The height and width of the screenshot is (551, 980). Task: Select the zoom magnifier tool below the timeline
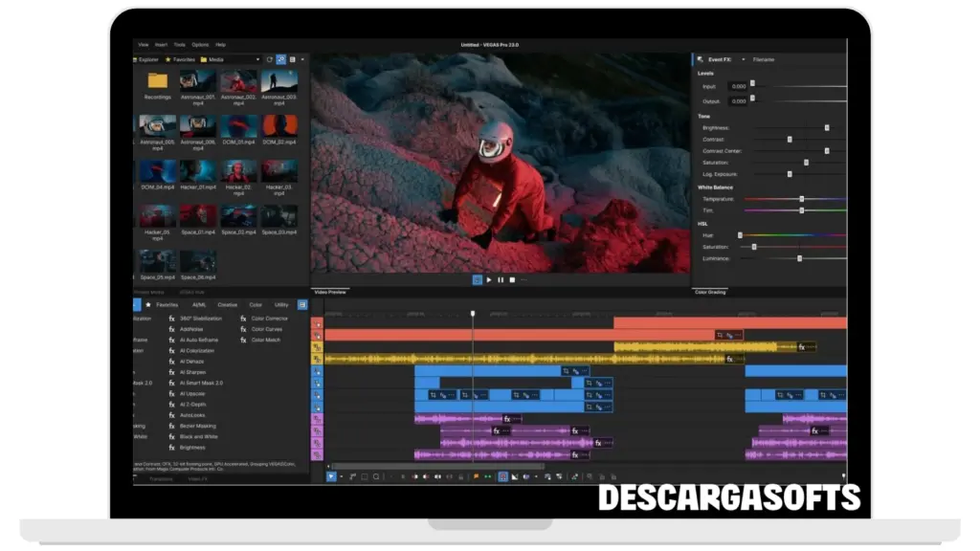click(376, 476)
